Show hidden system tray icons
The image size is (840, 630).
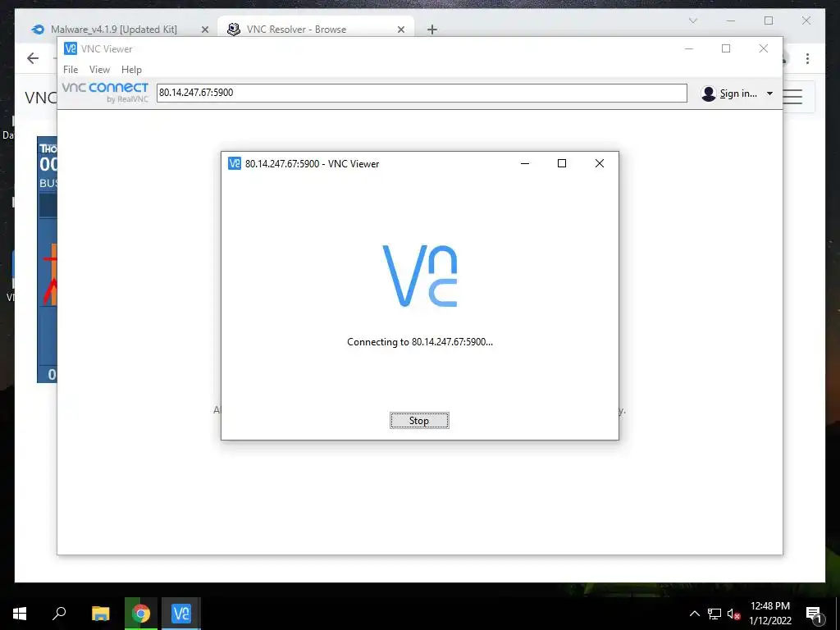point(694,614)
